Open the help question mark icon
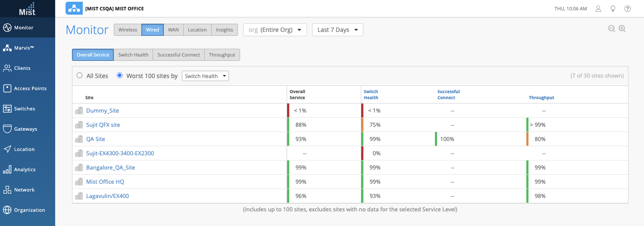The width and height of the screenshot is (644, 226). pos(628,9)
